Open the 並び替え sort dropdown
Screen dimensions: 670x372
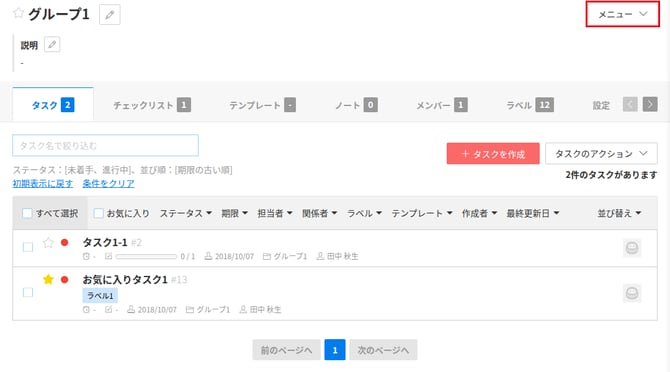point(619,213)
